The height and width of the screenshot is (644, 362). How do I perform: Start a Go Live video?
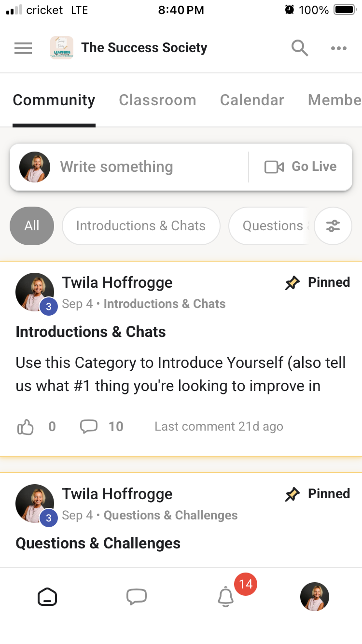[301, 167]
